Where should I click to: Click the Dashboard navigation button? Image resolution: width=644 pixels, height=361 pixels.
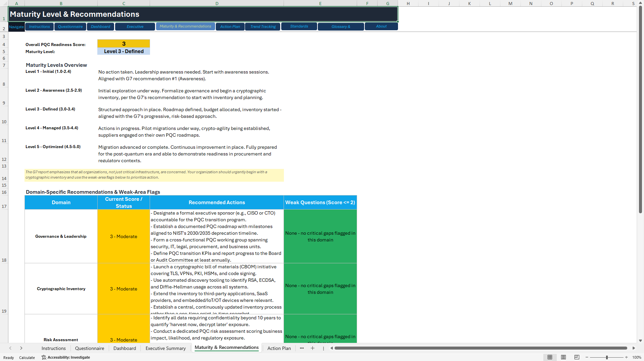pos(100,27)
